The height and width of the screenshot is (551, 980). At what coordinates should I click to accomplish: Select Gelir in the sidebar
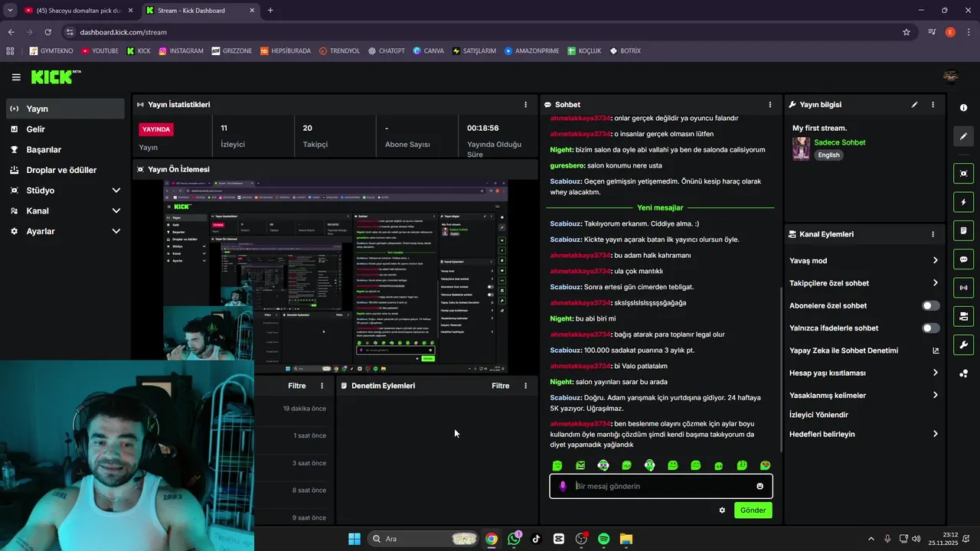tap(66, 129)
